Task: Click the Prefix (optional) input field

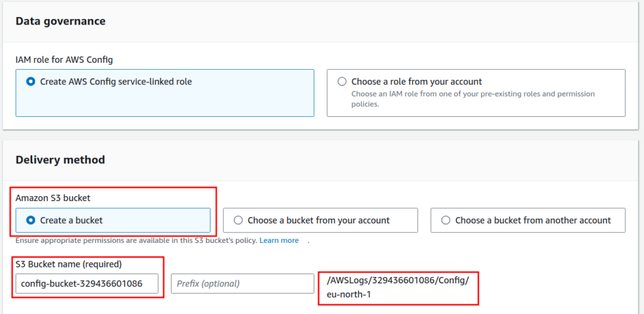Action: pyautogui.click(x=242, y=284)
